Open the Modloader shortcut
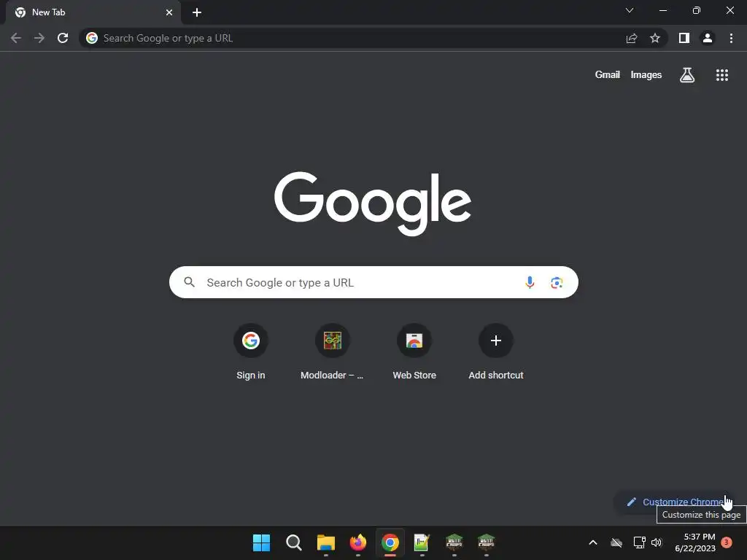The width and height of the screenshot is (747, 560). tap(332, 351)
